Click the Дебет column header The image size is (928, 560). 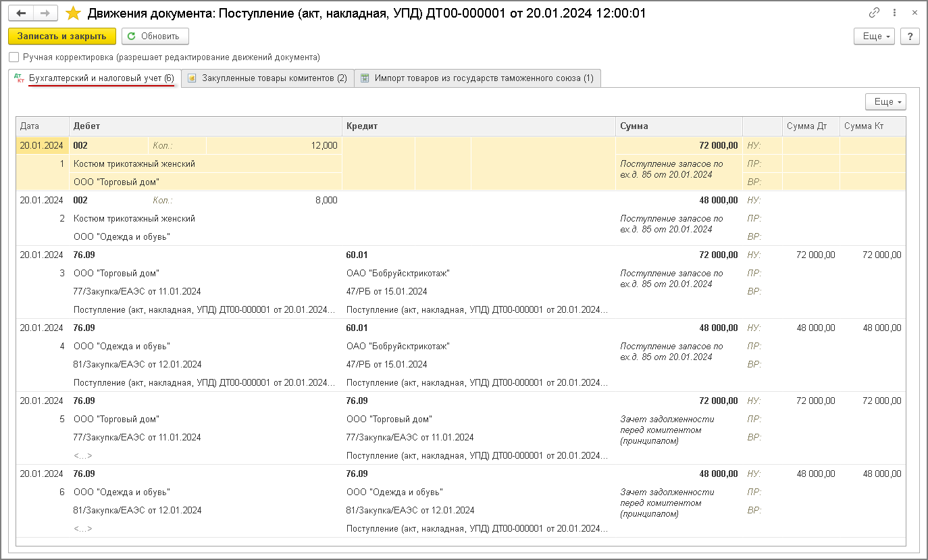pyautogui.click(x=205, y=126)
